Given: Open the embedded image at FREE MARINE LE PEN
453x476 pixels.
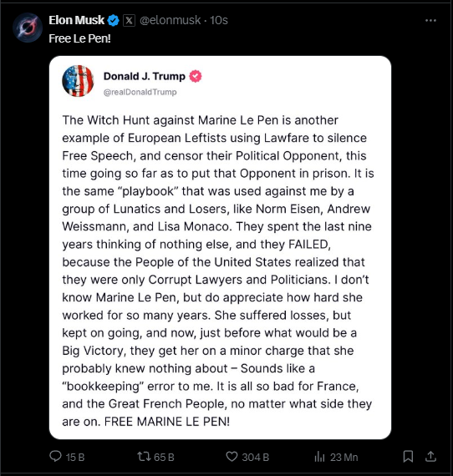Looking at the screenshot, I should [221, 247].
